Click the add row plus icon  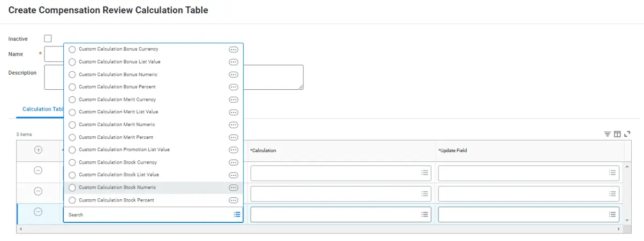pyautogui.click(x=39, y=150)
